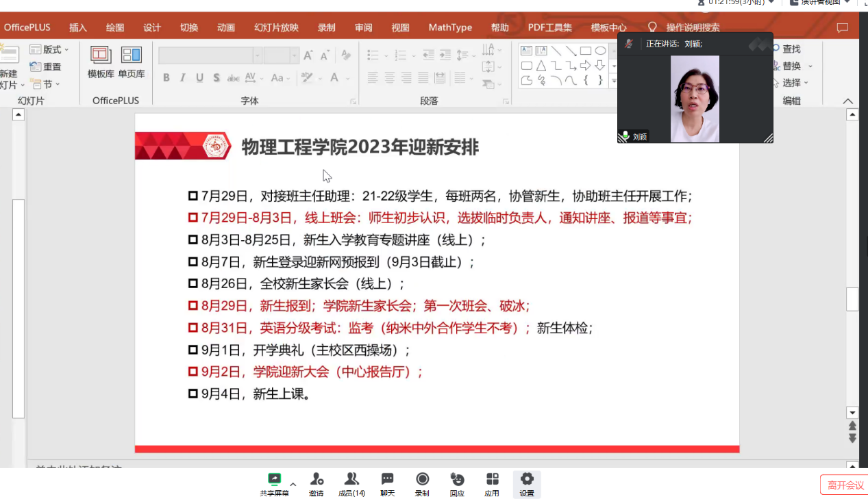Click the 新建幻灯片 new slide button
Viewport: 868px width, 501px height.
[10, 68]
